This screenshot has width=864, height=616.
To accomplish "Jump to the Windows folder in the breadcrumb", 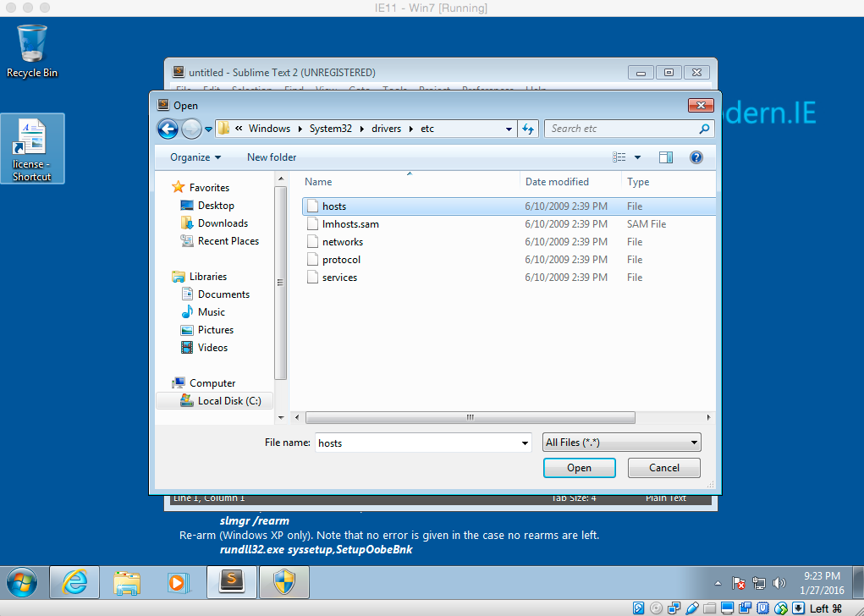I will point(269,129).
